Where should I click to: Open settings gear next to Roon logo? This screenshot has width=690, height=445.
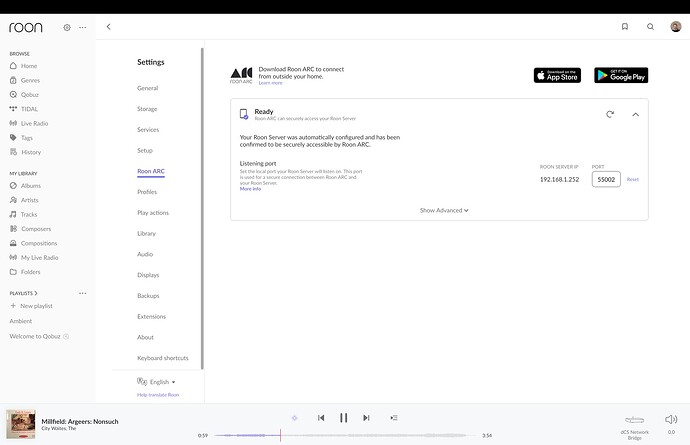point(67,27)
